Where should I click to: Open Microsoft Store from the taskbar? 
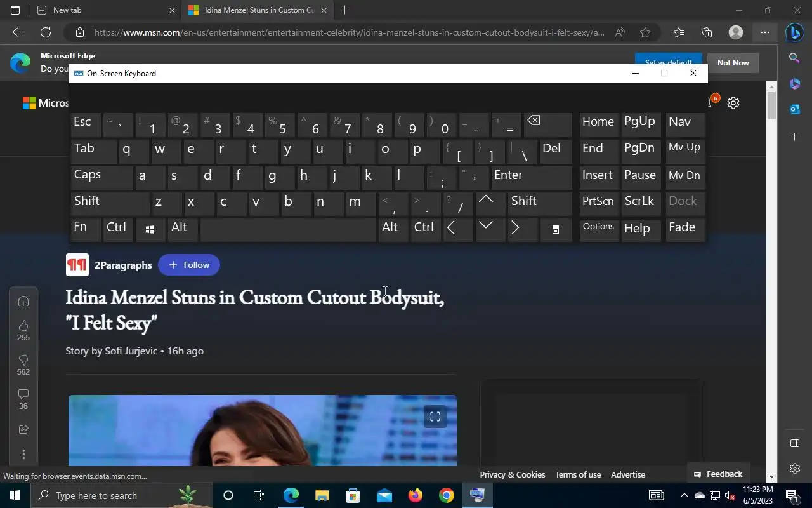point(353,495)
